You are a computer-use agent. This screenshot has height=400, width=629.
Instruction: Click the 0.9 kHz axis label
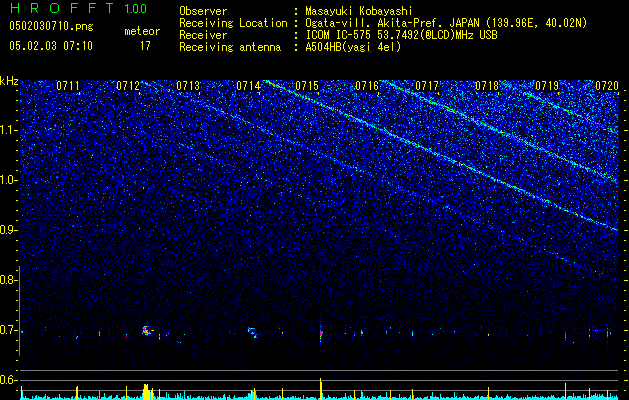(8, 230)
